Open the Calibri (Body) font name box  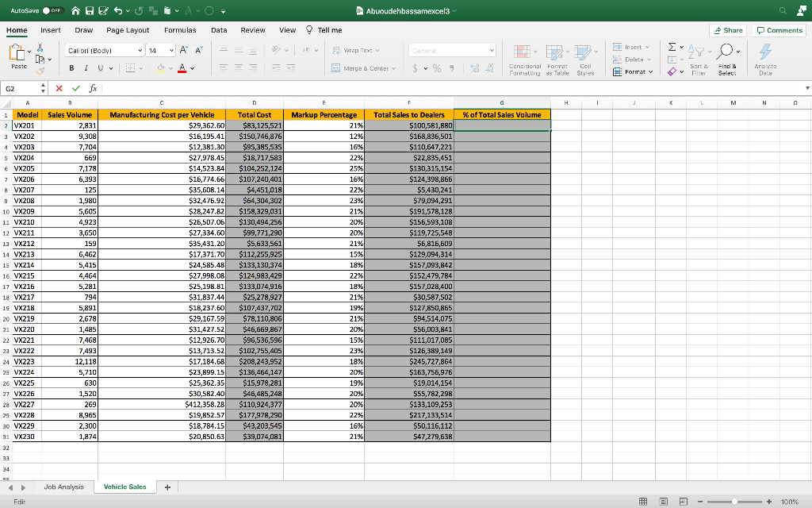pos(105,50)
